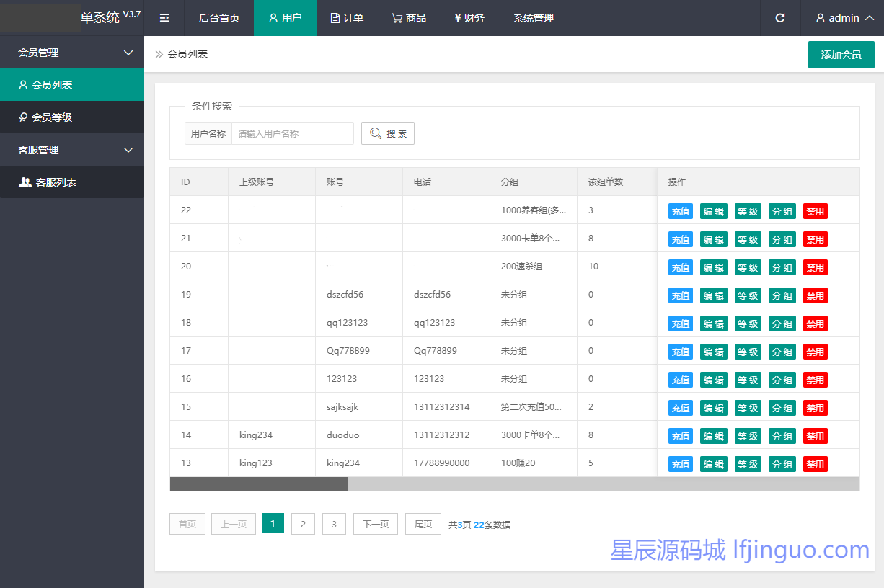Open the 用户 tab in top navigation

pos(285,18)
